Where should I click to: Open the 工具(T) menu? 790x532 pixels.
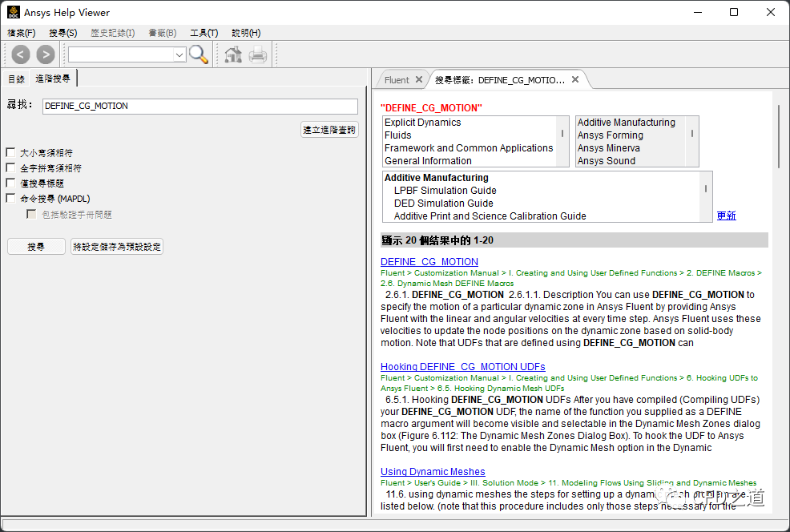[x=204, y=33]
